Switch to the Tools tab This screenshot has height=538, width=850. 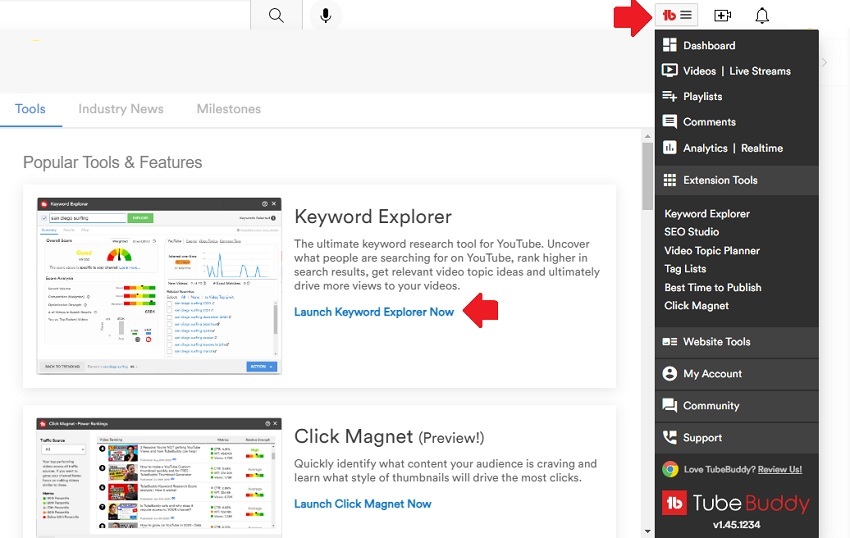(x=30, y=109)
